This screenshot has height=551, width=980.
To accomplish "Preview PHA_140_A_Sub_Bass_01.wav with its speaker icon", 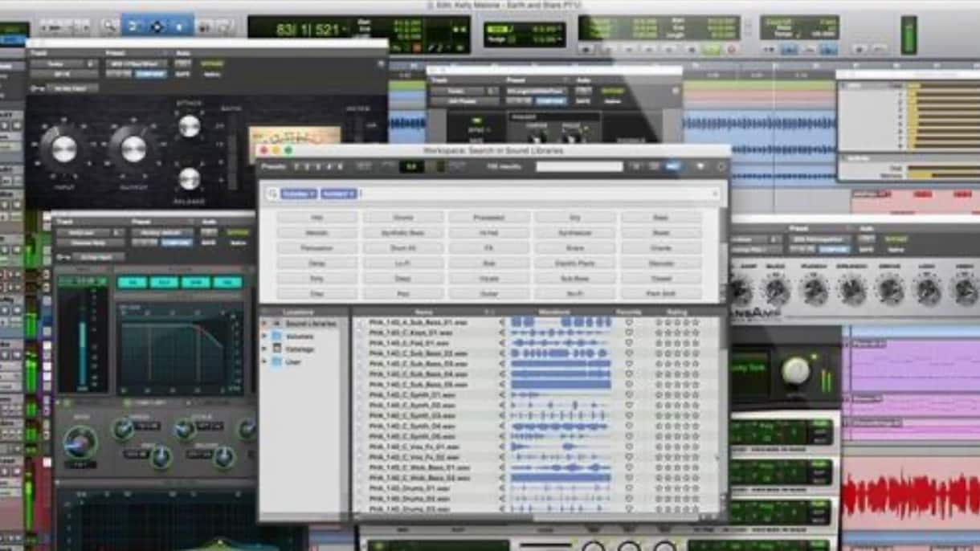I will 503,322.
